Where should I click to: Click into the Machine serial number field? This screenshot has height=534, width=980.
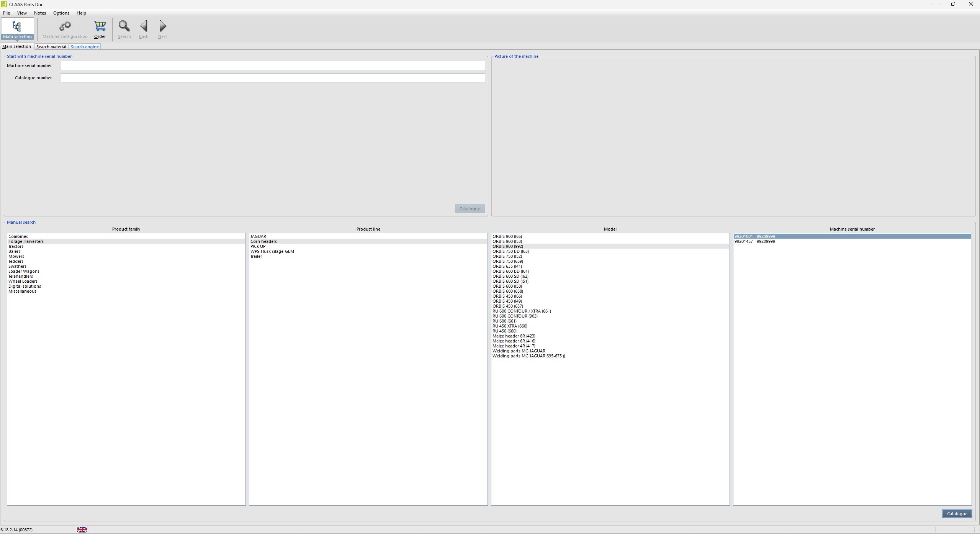pos(273,66)
